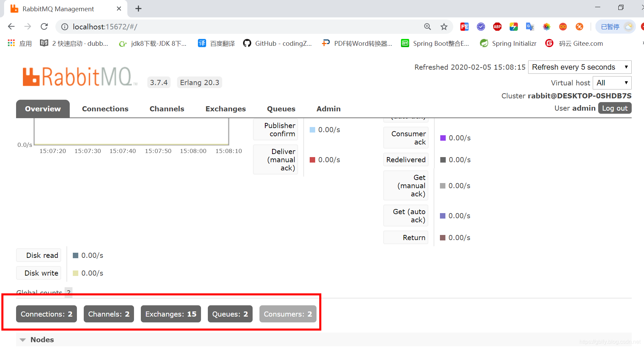Click the Disk read color swatch
The height and width of the screenshot is (348, 644).
(76, 255)
